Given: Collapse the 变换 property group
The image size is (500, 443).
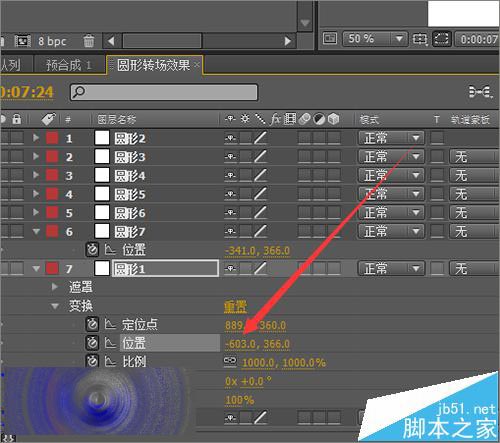Looking at the screenshot, I should click(x=55, y=306).
